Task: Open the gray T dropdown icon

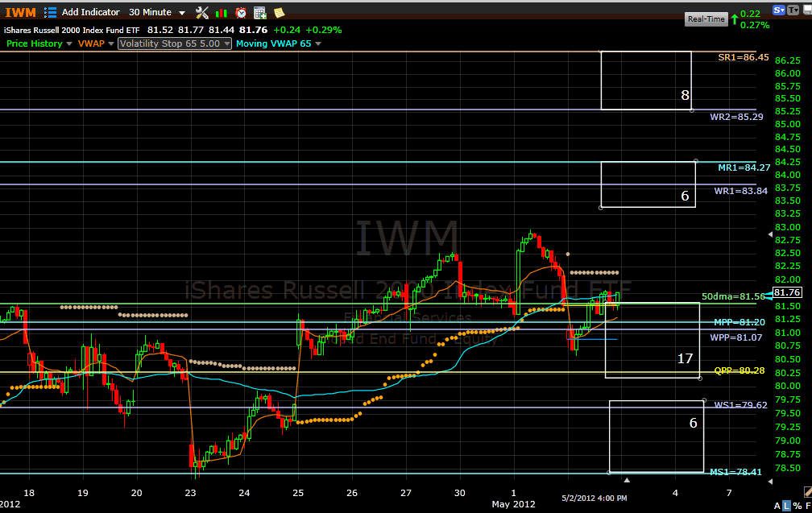Action: pyautogui.click(x=793, y=10)
